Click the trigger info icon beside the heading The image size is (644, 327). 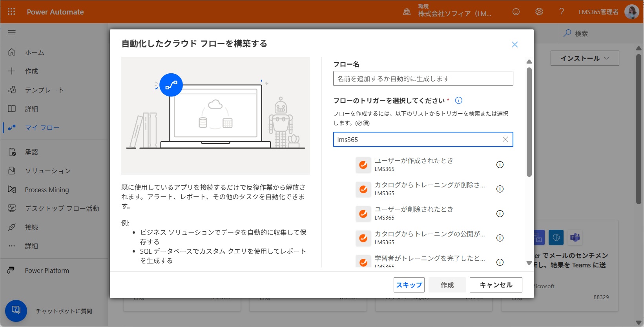(x=458, y=100)
